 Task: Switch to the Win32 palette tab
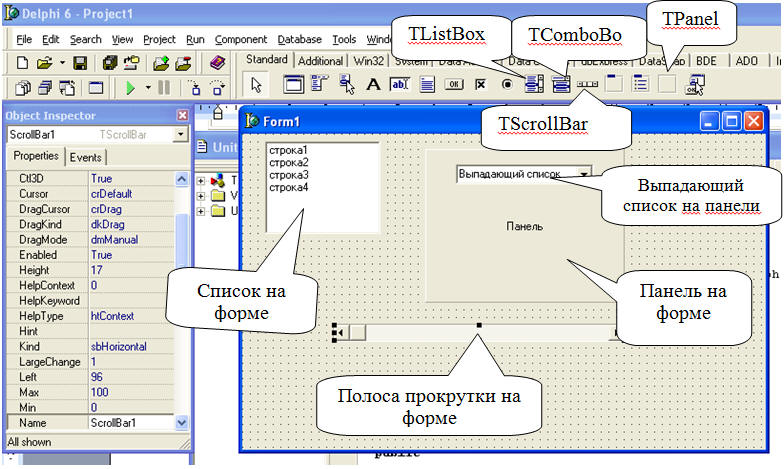tap(368, 61)
